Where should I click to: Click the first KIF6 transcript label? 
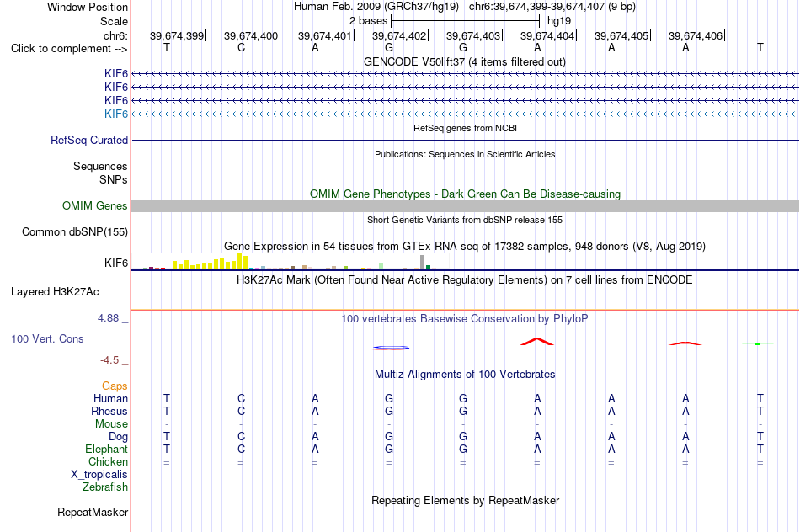116,73
